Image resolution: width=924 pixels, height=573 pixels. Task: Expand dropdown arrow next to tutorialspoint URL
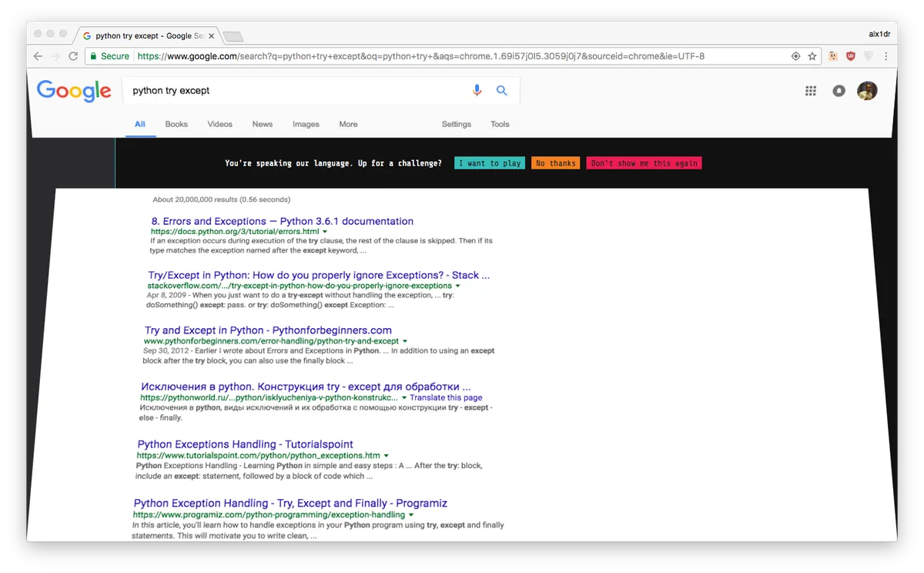coord(387,455)
